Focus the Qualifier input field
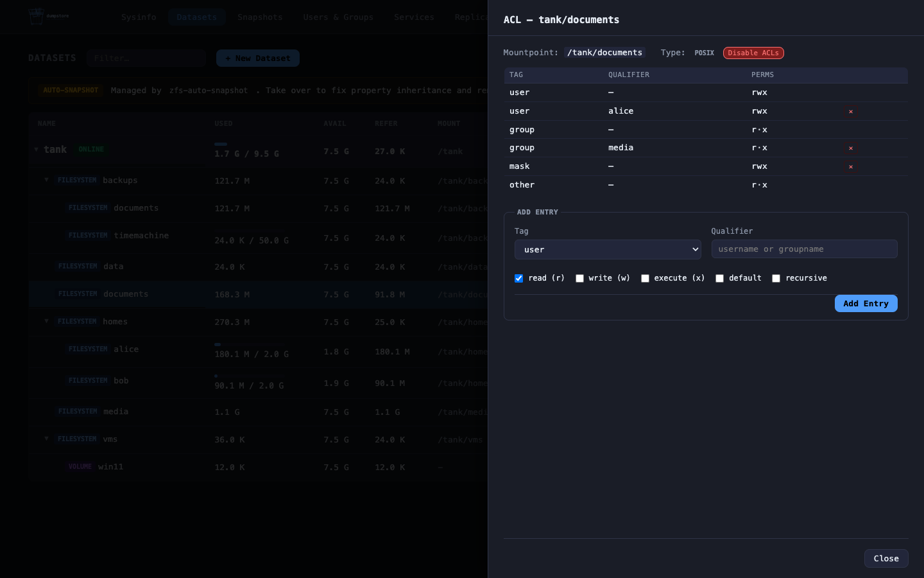 click(x=804, y=249)
